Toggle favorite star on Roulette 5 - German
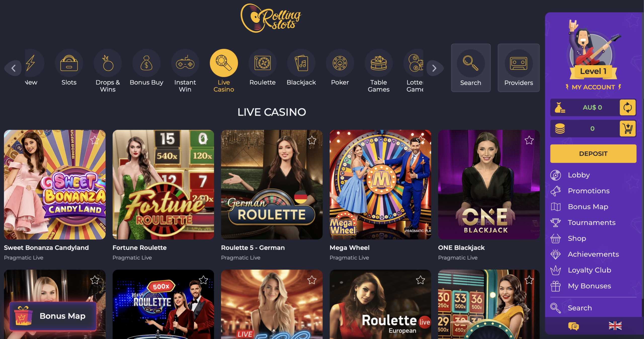Viewport: 644px width, 339px height. pos(312,140)
